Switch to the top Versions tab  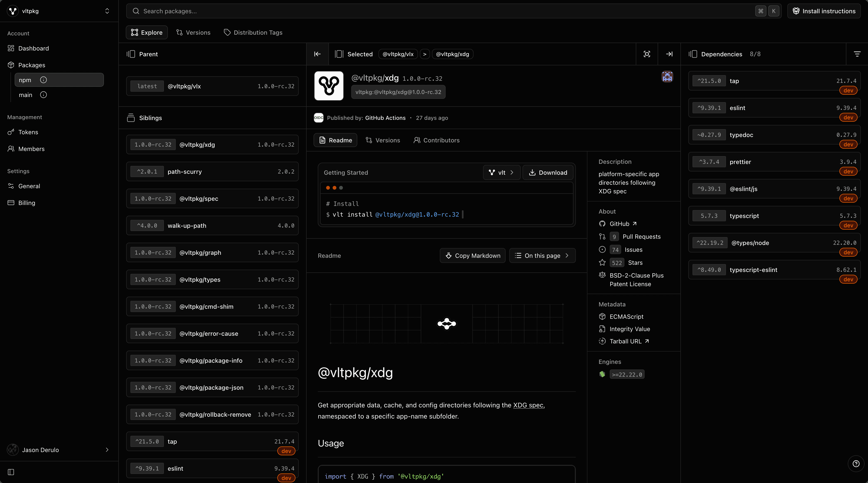193,32
